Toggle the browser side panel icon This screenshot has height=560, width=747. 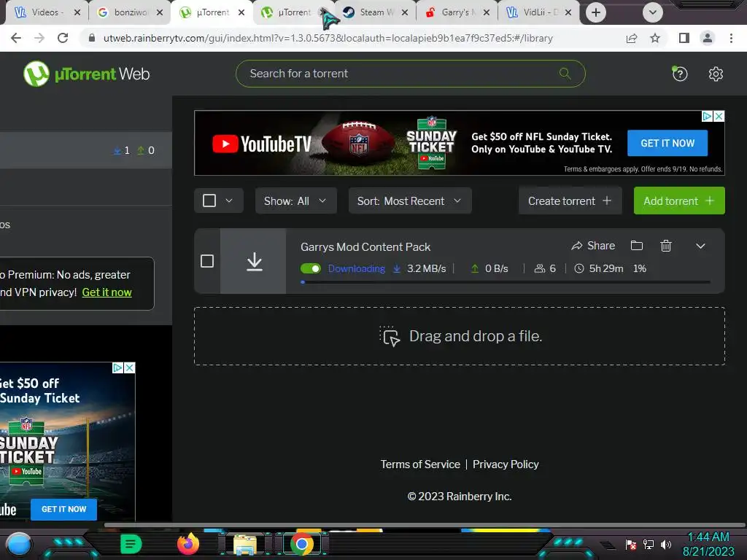[684, 38]
